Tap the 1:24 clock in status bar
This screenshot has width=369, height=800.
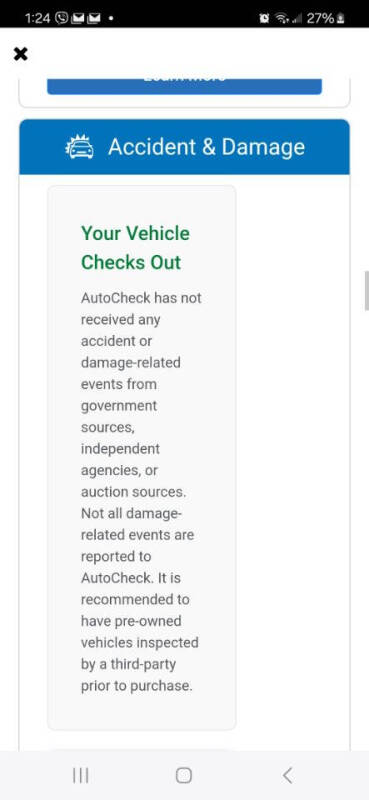[x=39, y=19]
